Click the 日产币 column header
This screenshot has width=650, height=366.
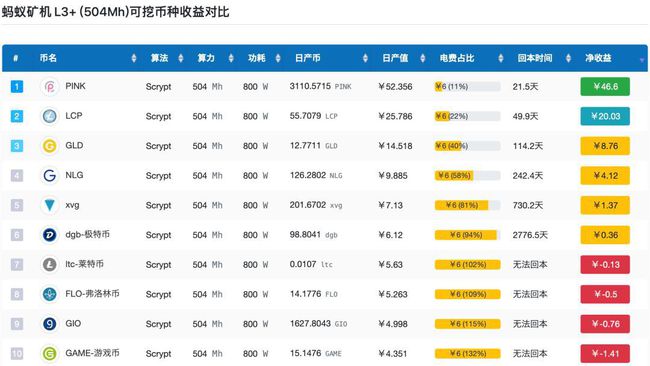point(307,58)
